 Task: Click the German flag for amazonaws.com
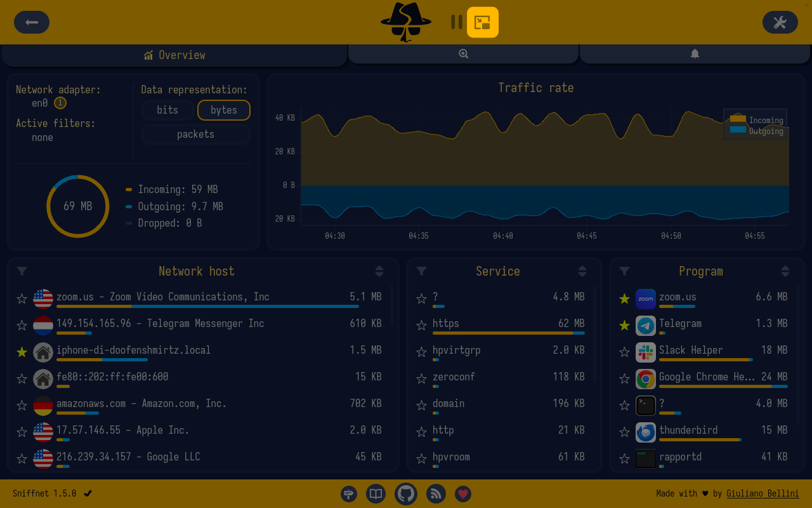click(x=43, y=406)
